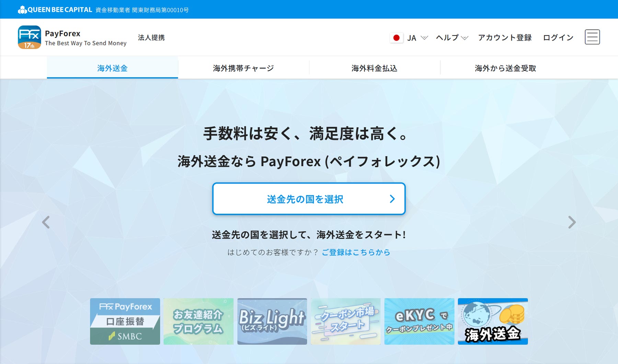Open the eKYC coupon banner
Image resolution: width=618 pixels, height=364 pixels.
(x=419, y=321)
